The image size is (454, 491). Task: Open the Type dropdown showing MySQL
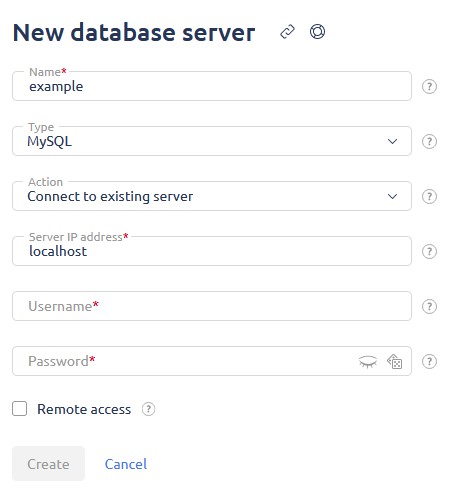click(x=212, y=141)
